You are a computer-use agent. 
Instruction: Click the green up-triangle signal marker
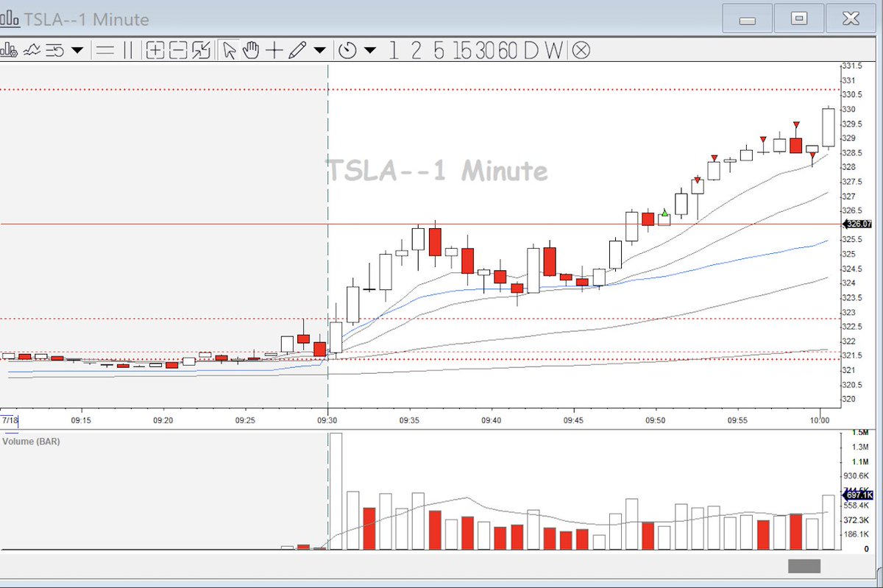coord(664,213)
